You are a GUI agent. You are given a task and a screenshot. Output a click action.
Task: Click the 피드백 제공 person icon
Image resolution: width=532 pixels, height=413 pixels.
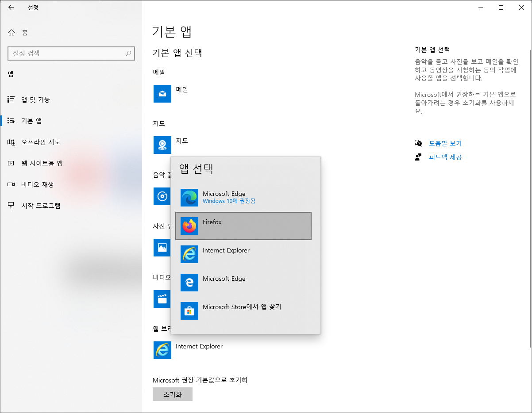418,157
